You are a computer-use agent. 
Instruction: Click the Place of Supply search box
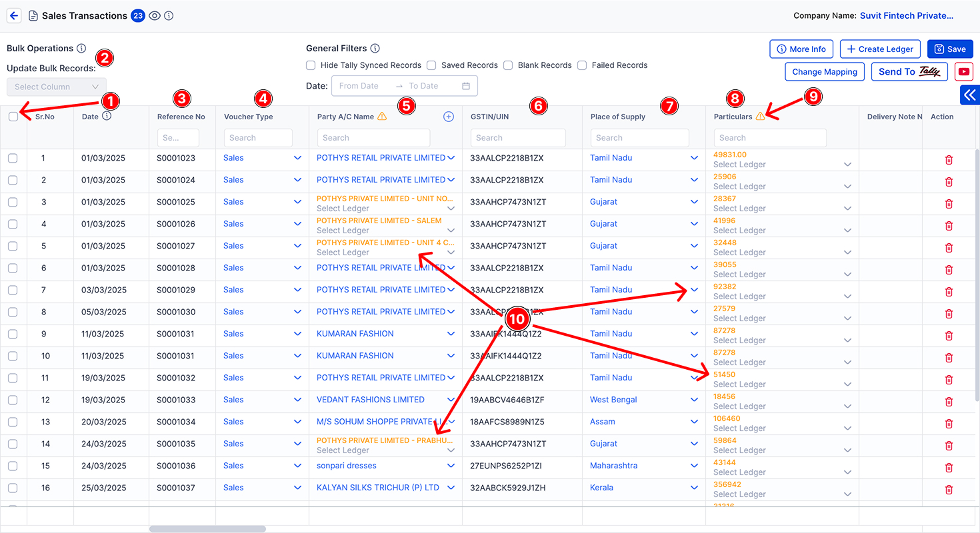click(x=639, y=138)
